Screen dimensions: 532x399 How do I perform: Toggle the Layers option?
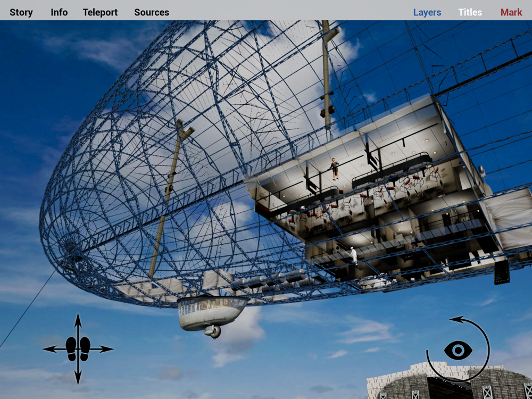[427, 12]
